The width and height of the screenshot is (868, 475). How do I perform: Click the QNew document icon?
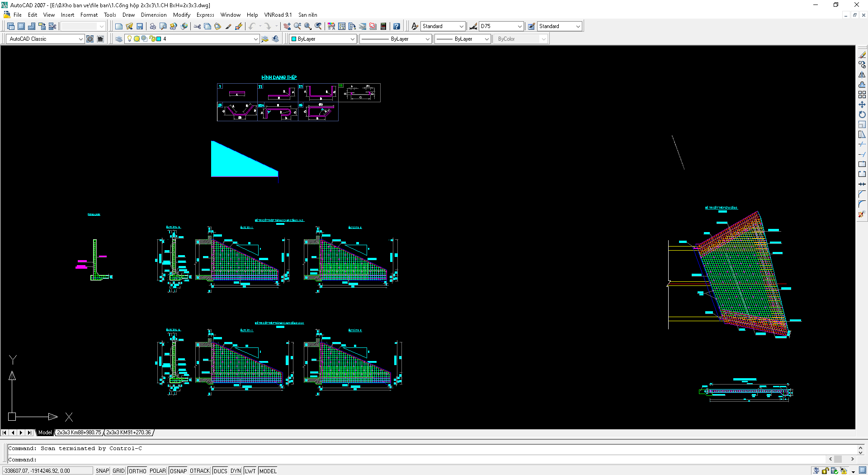(x=118, y=26)
